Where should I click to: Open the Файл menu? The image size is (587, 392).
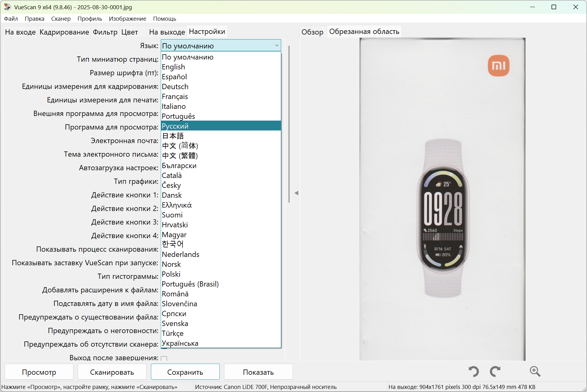[x=11, y=19]
